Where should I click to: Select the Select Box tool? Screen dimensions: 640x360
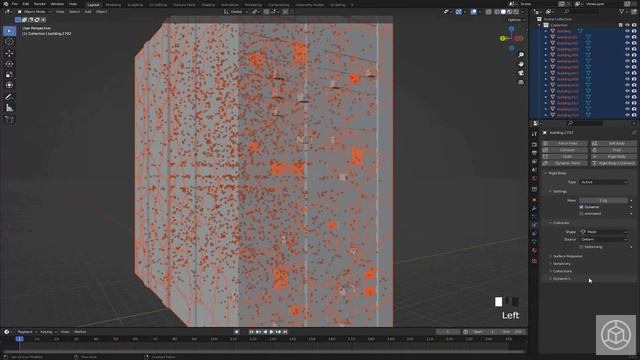(9, 31)
